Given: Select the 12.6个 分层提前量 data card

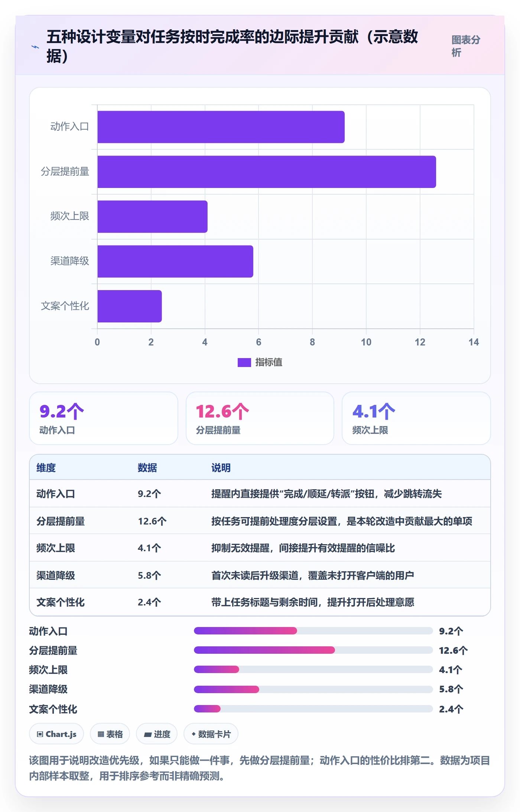Looking at the screenshot, I should 260,418.
